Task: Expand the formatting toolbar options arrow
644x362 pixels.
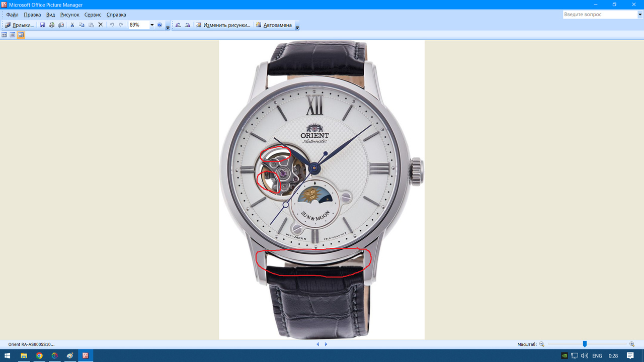Action: (297, 26)
